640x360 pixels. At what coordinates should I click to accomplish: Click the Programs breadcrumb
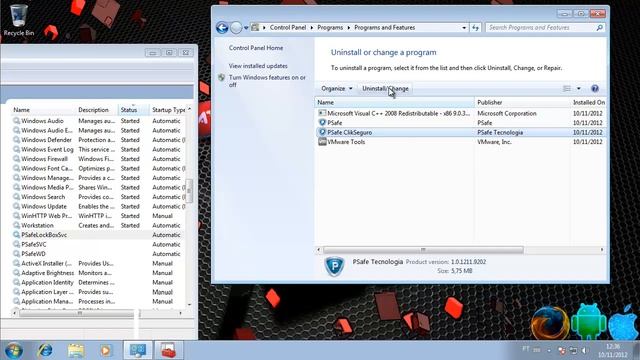[330, 28]
